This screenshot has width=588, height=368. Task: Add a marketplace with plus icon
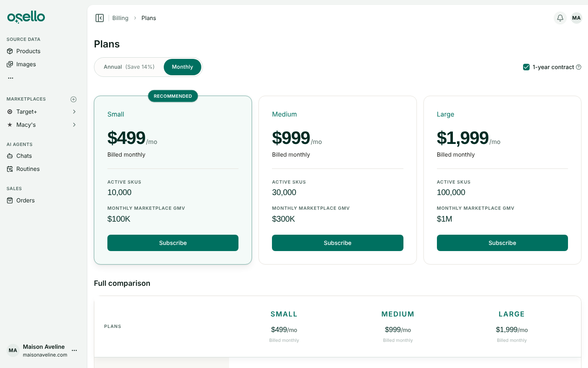pos(73,99)
